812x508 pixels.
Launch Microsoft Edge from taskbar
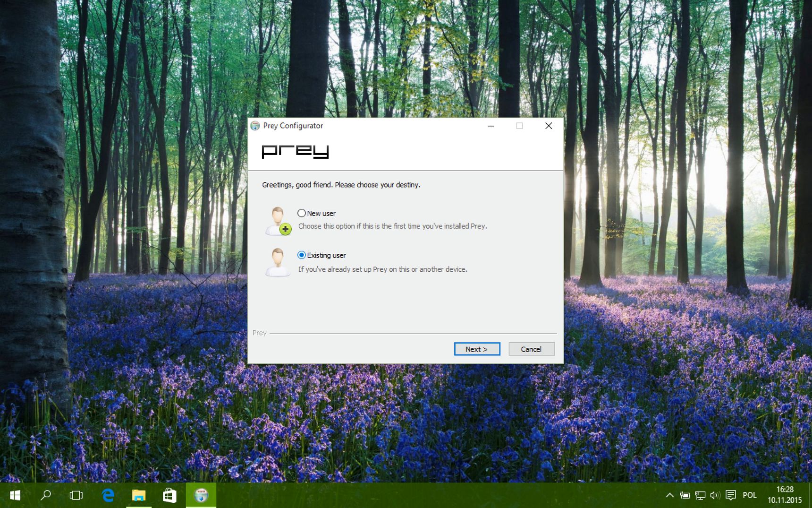pos(108,495)
